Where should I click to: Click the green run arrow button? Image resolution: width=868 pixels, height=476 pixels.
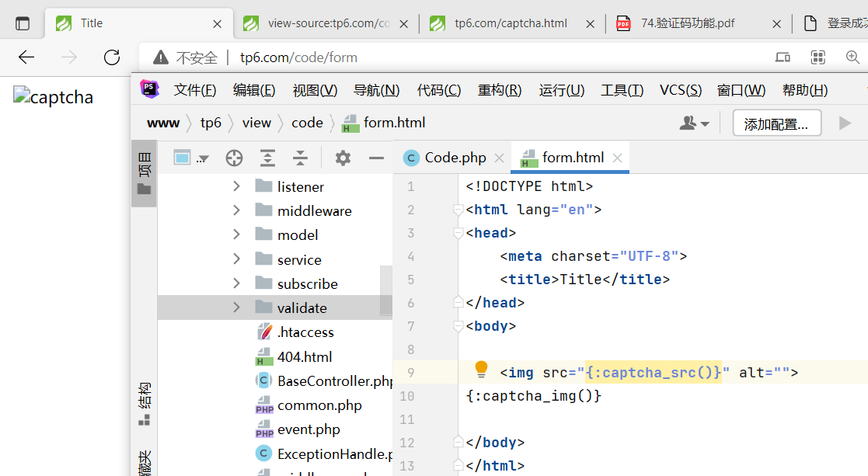pos(845,123)
